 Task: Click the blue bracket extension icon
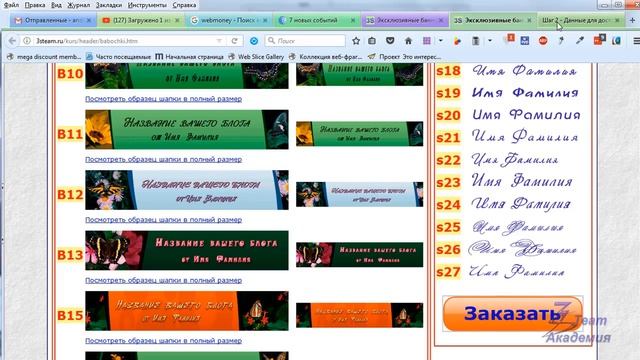pos(616,41)
